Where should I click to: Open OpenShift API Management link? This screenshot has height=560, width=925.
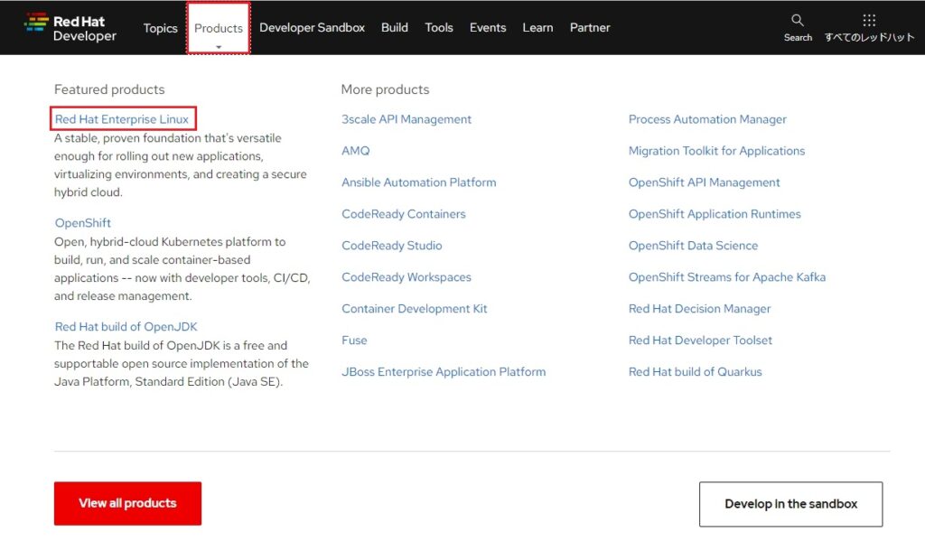pyautogui.click(x=705, y=182)
